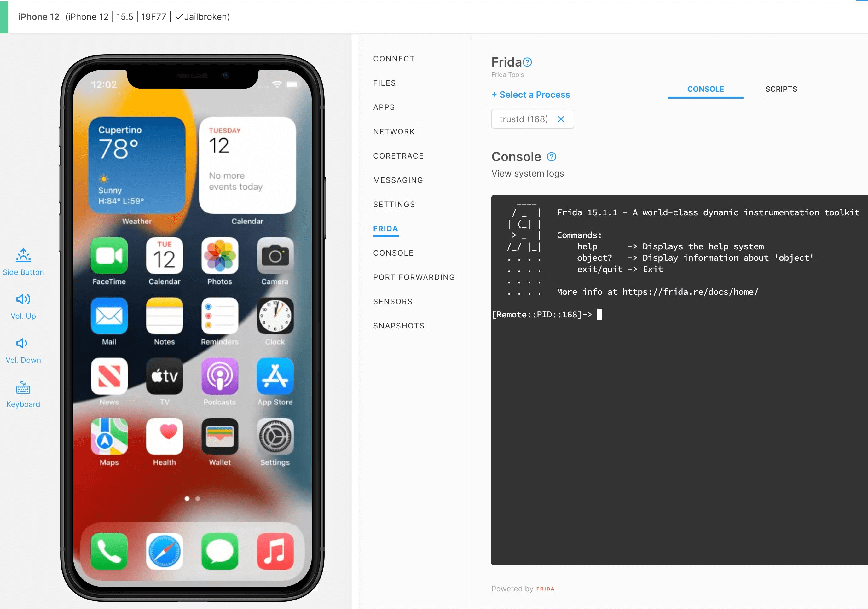Screen dimensions: 868x609
Task: Click the iPhone 12 device name header
Action: click(x=38, y=17)
